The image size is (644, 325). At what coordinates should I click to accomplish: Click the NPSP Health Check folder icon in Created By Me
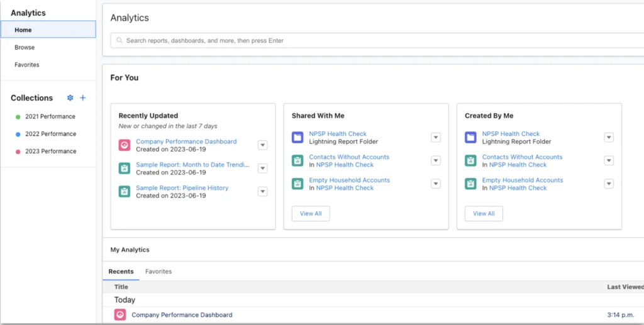(x=470, y=138)
